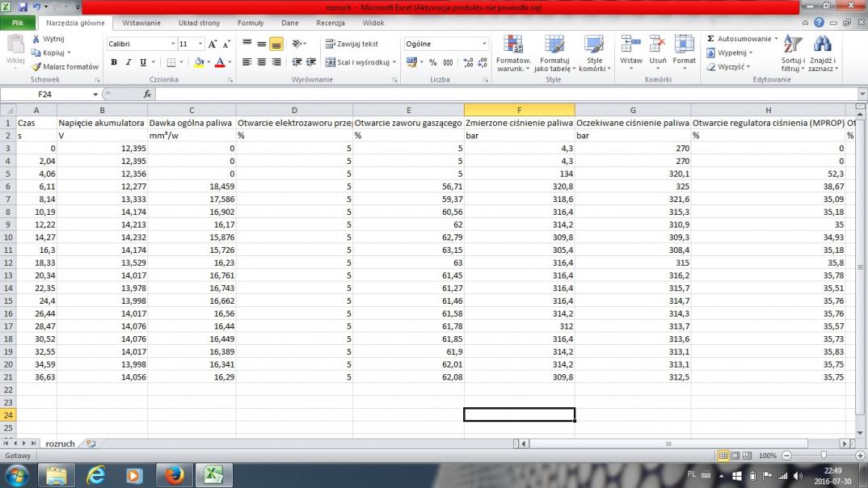Screen dimensions: 868x488
Task: Apply thousands separator style (000)
Action: (x=448, y=62)
